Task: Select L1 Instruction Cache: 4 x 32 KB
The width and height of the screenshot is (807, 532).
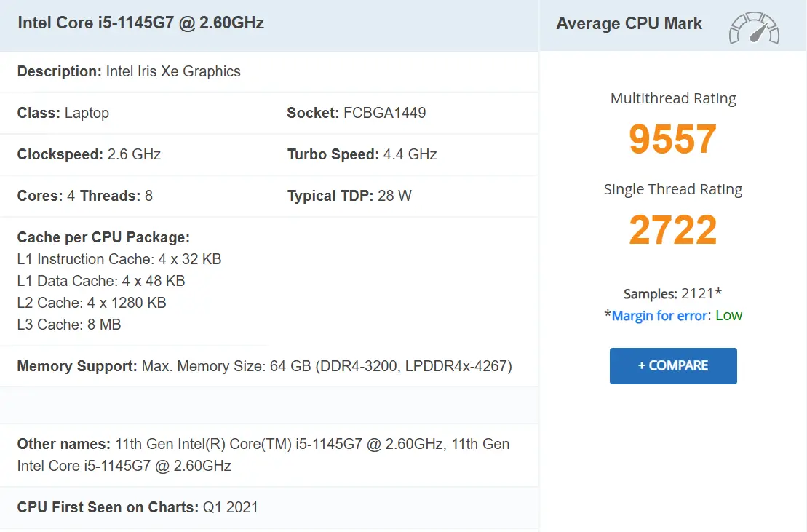Action: point(119,259)
